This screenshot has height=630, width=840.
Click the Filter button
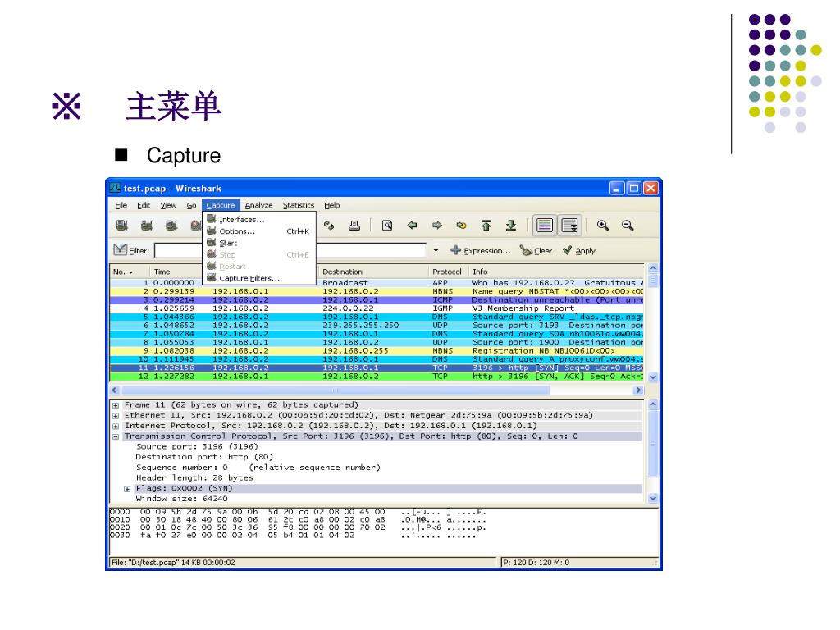pyautogui.click(x=131, y=250)
